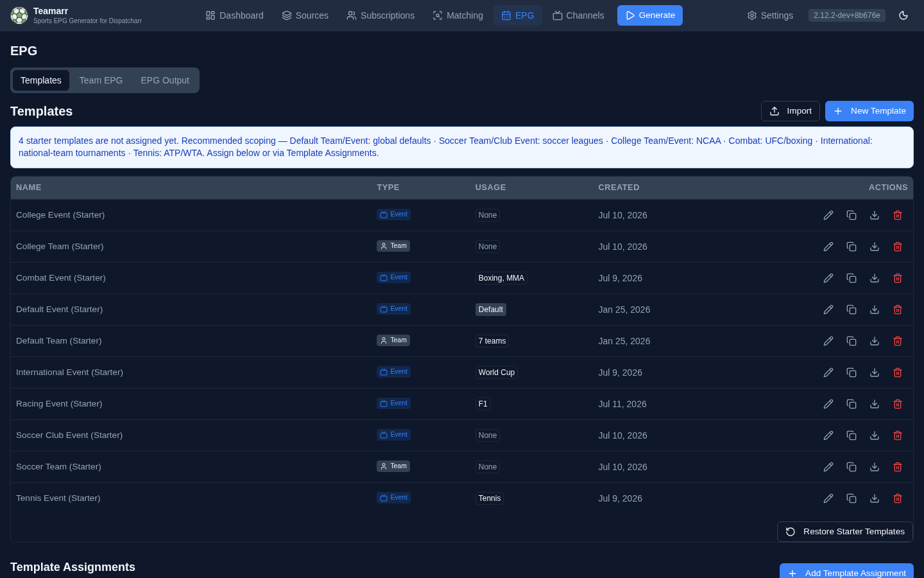The height and width of the screenshot is (578, 924).
Task: Add Template Assignment
Action: coord(846,572)
